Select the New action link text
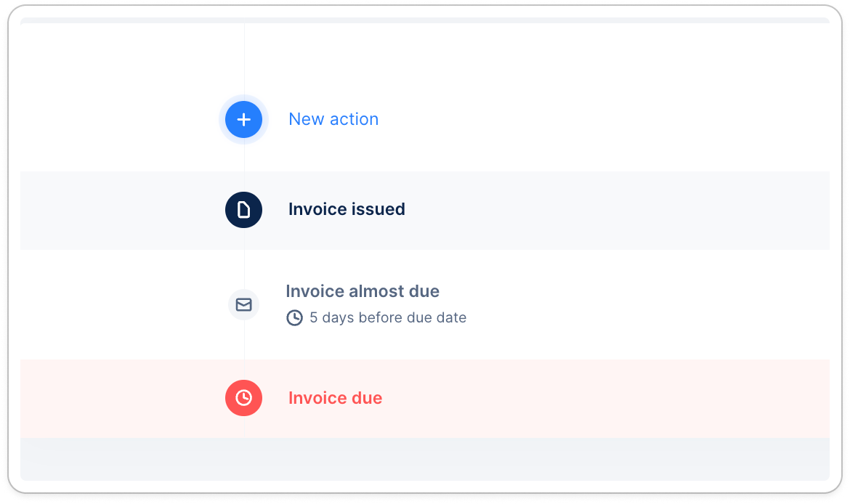 click(x=333, y=120)
